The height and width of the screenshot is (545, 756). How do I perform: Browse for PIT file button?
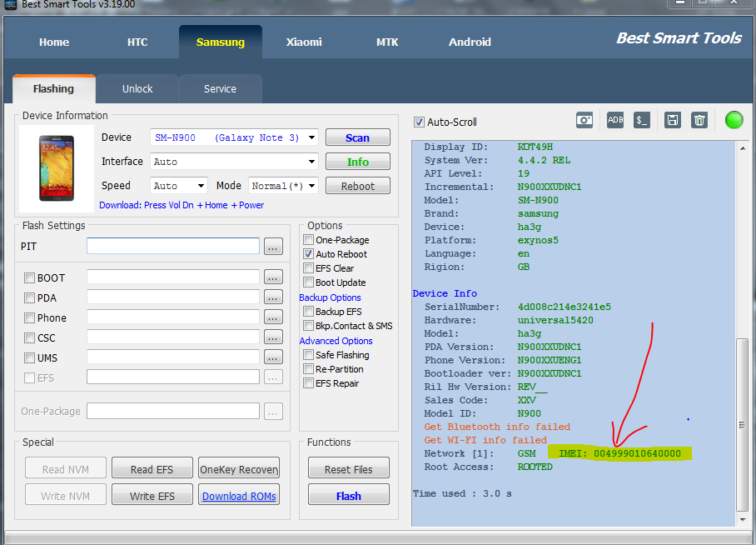[x=273, y=246]
